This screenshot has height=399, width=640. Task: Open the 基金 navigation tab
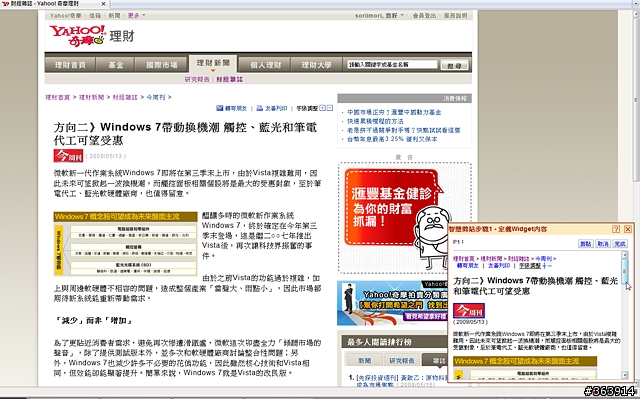coord(116,65)
